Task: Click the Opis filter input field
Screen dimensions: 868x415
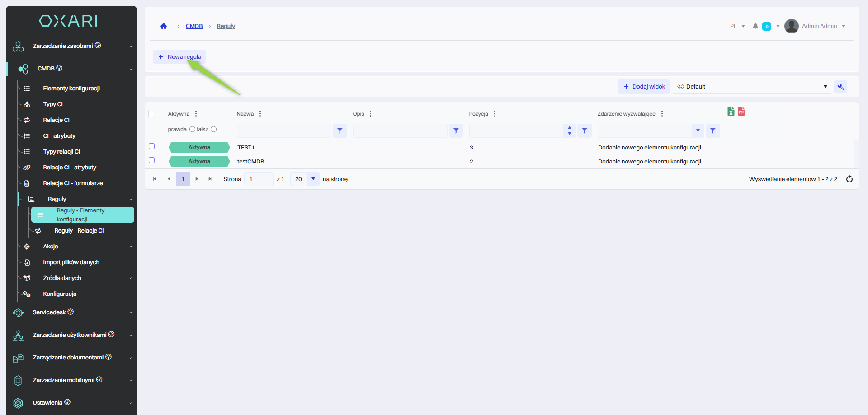Action: 400,131
